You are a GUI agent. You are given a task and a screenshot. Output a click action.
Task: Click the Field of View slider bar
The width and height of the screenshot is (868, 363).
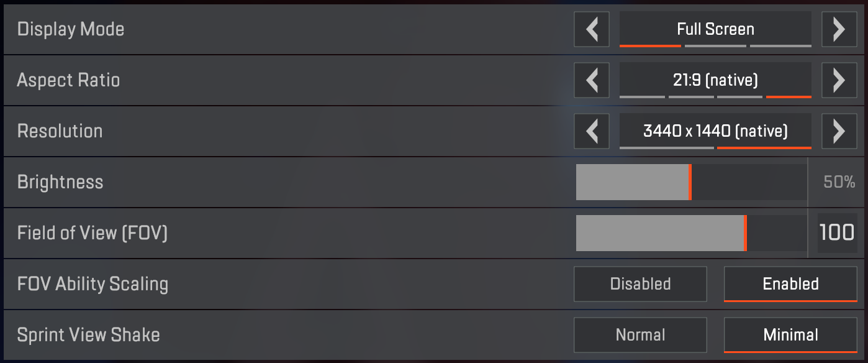[x=690, y=233]
